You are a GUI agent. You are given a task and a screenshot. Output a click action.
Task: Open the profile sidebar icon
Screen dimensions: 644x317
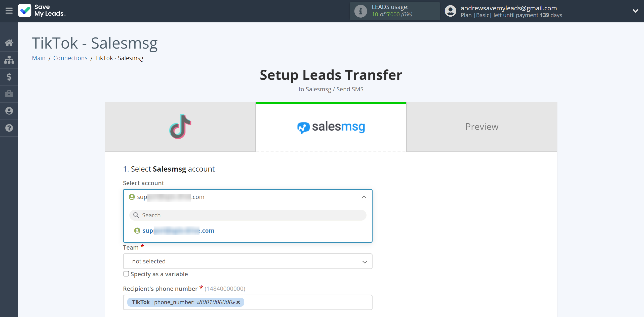tap(9, 111)
